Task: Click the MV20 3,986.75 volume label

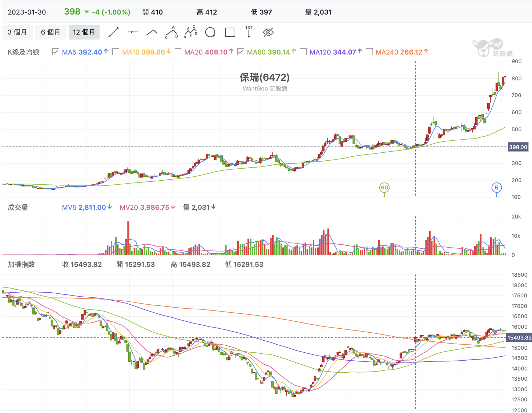Action: [x=148, y=207]
